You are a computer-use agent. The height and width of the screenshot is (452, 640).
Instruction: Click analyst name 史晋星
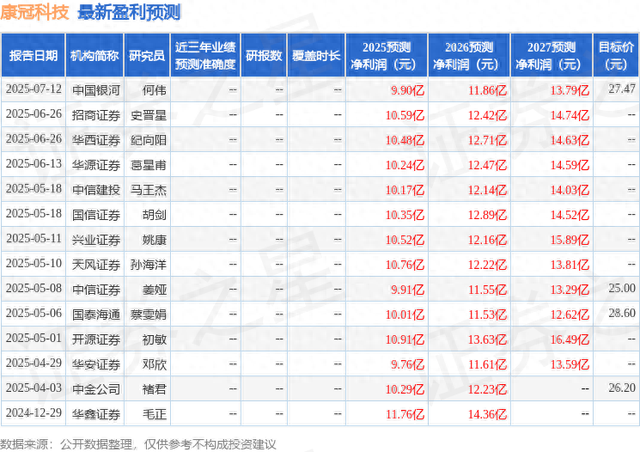click(x=148, y=115)
